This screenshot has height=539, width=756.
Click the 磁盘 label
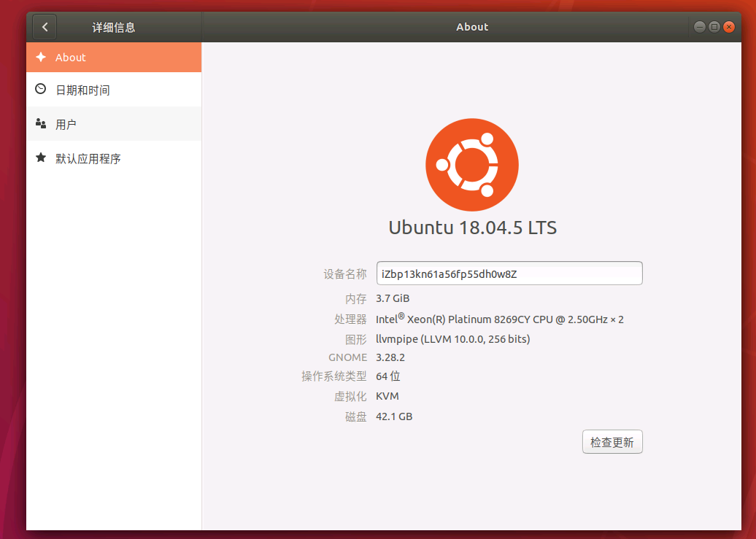[x=356, y=416]
